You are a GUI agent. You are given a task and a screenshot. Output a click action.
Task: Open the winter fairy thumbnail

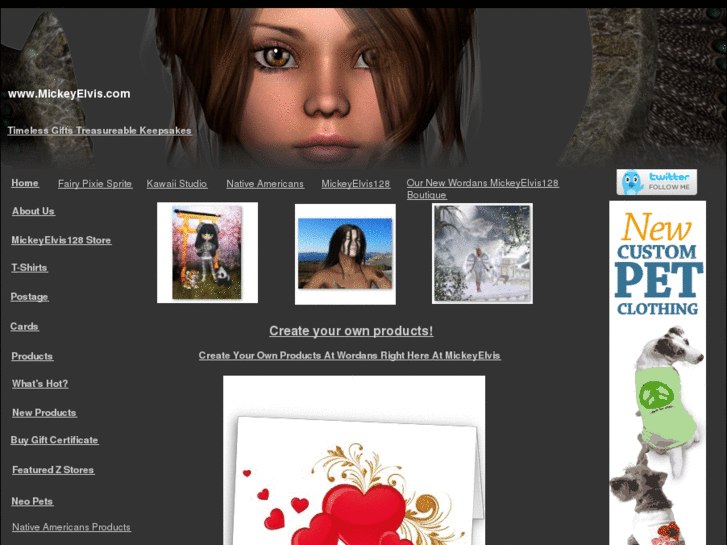pyautogui.click(x=482, y=254)
